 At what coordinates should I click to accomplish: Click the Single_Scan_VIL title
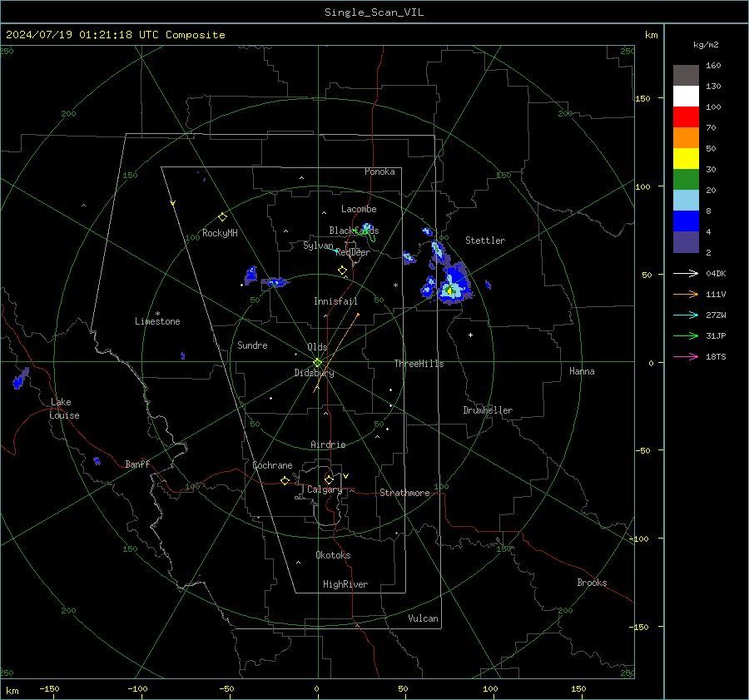click(374, 12)
